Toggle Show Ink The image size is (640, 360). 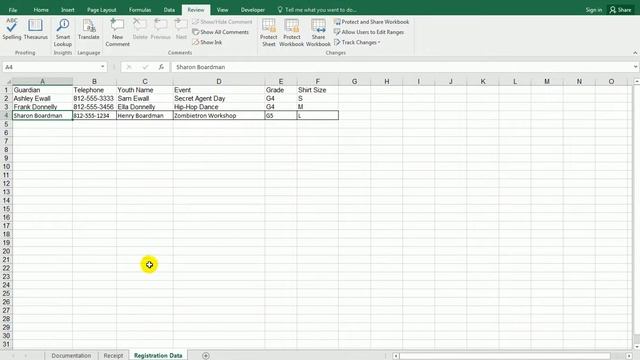207,42
